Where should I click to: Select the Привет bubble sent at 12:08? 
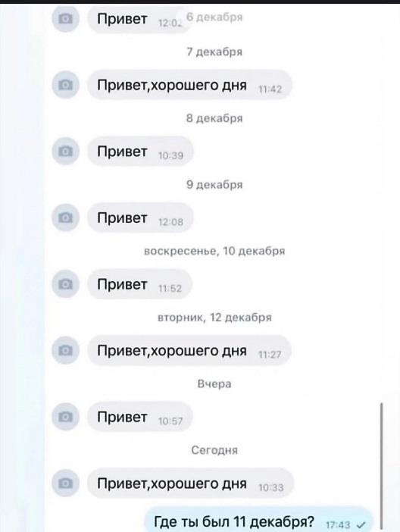point(140,217)
